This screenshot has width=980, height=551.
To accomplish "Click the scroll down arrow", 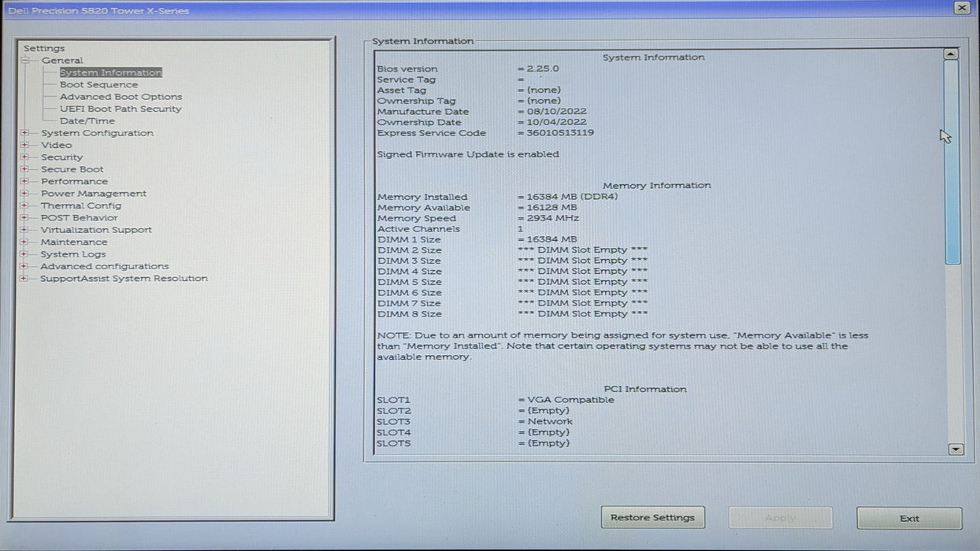I will click(956, 449).
